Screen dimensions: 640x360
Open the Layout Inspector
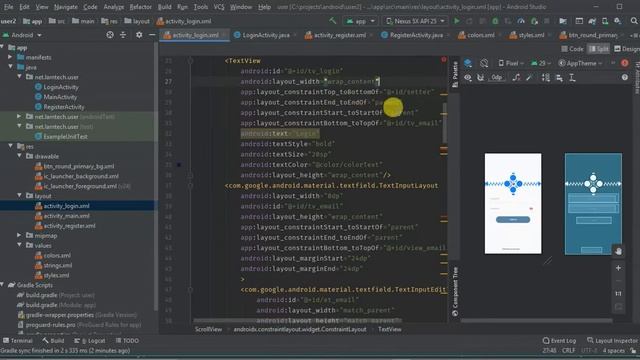tap(612, 340)
